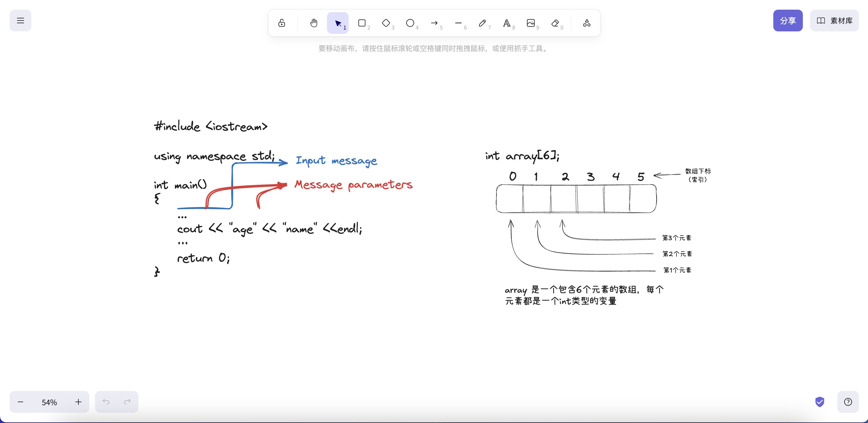This screenshot has width=868, height=423.
Task: Select the Pencil draw tool
Action: pos(483,23)
